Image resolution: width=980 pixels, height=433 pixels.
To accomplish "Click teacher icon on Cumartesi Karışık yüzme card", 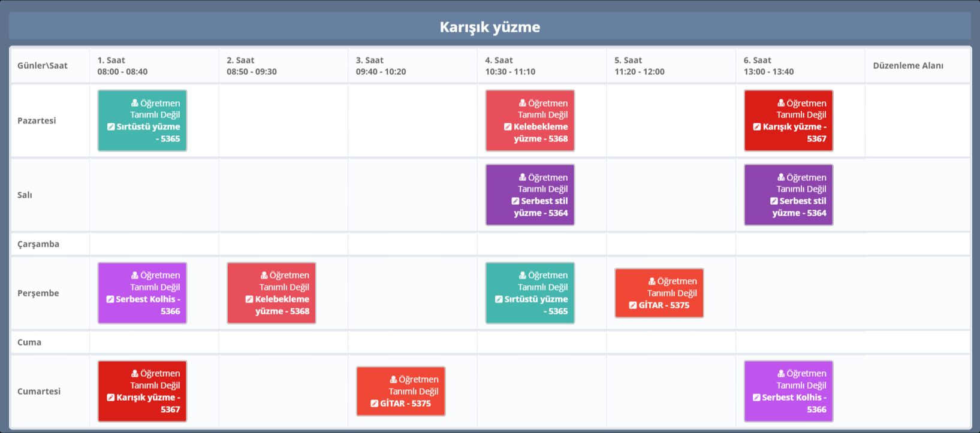I will tap(135, 374).
